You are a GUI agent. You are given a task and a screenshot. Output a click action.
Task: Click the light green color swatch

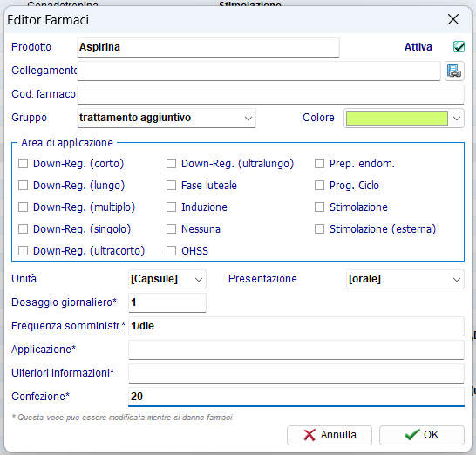click(x=397, y=118)
